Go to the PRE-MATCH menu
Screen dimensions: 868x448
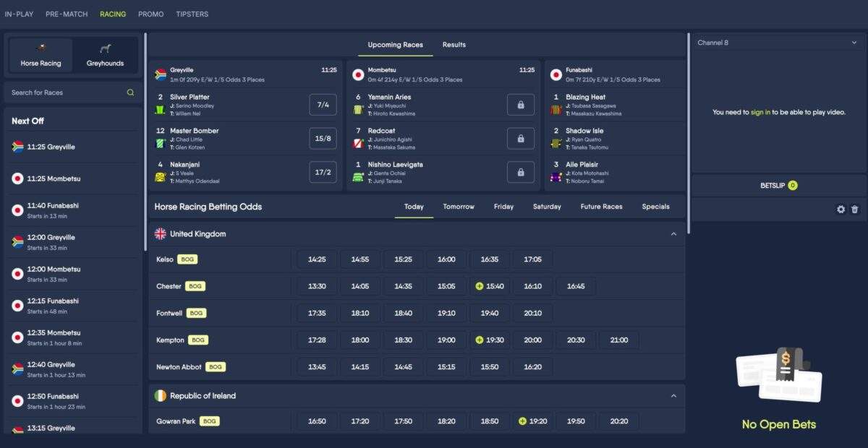pos(67,14)
